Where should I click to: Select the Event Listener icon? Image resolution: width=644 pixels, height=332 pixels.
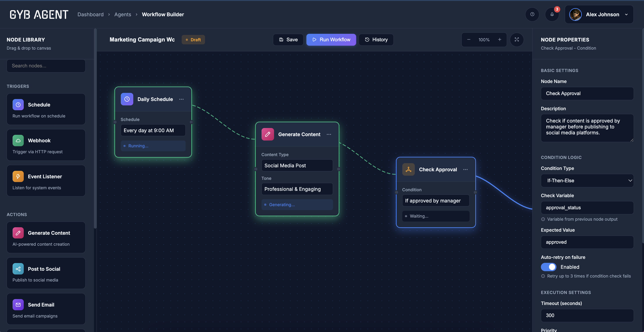[x=18, y=176]
